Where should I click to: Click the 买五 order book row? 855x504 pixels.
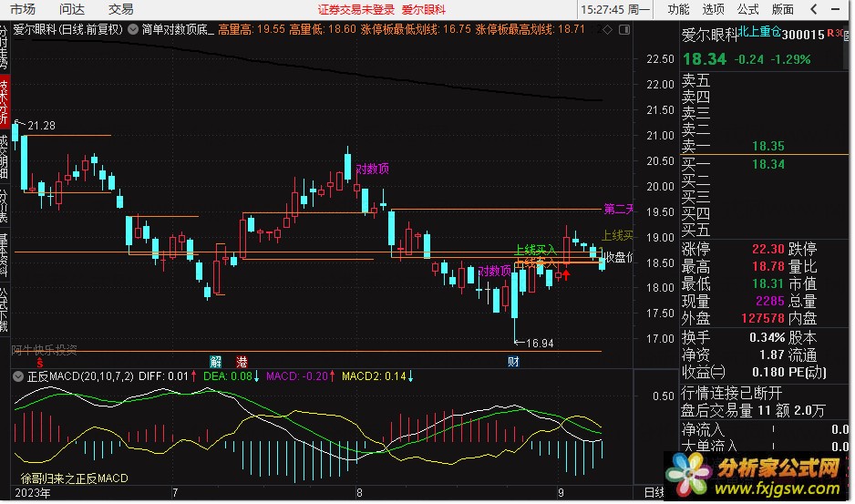[765, 230]
